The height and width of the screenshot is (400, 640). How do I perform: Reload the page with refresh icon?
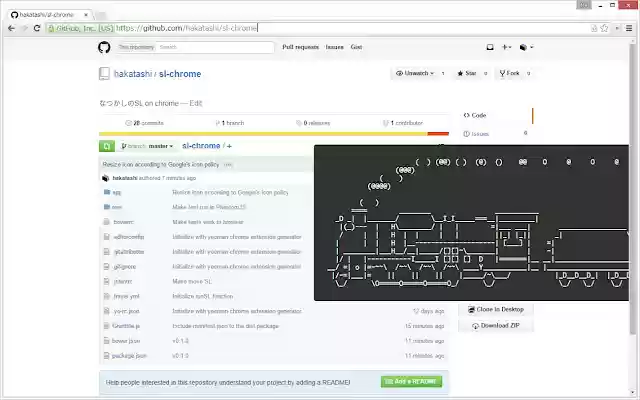coord(37,28)
